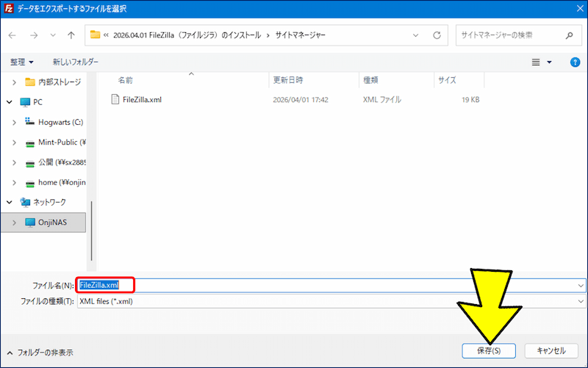Select the home network drive
Image resolution: width=588 pixels, height=368 pixels.
55,182
